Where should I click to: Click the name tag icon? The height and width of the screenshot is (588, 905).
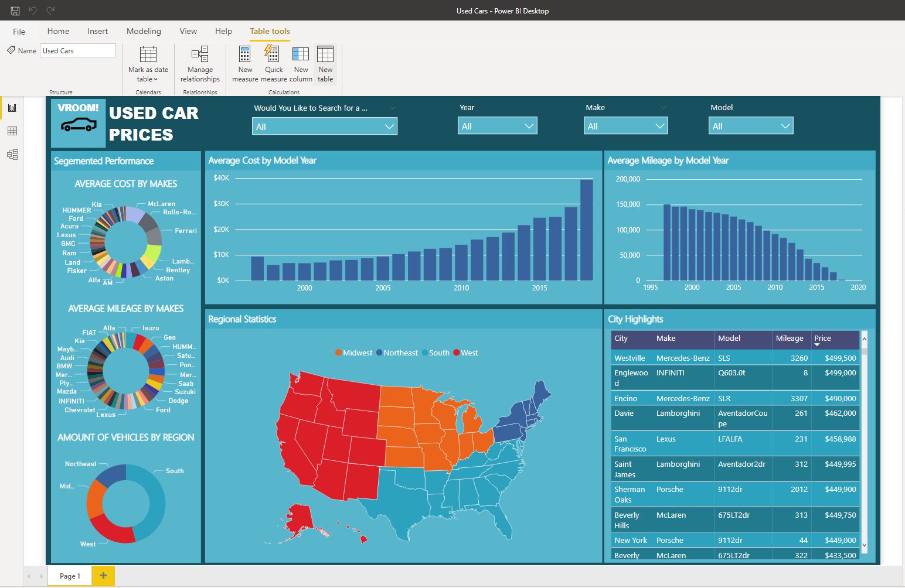tap(11, 50)
